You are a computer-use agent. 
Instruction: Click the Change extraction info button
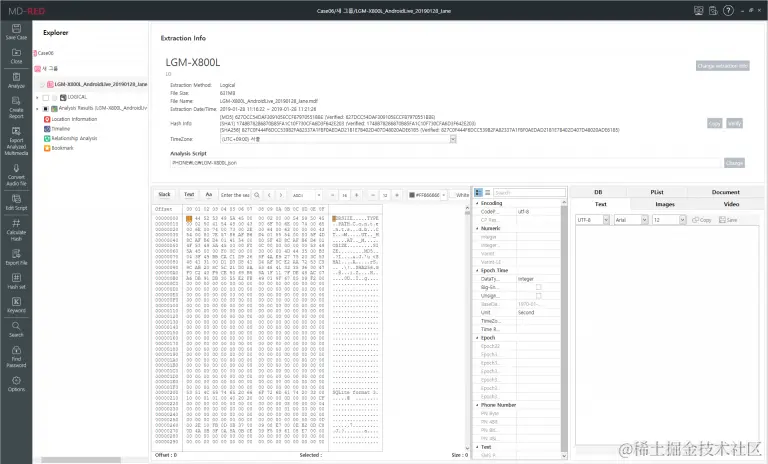coord(722,66)
